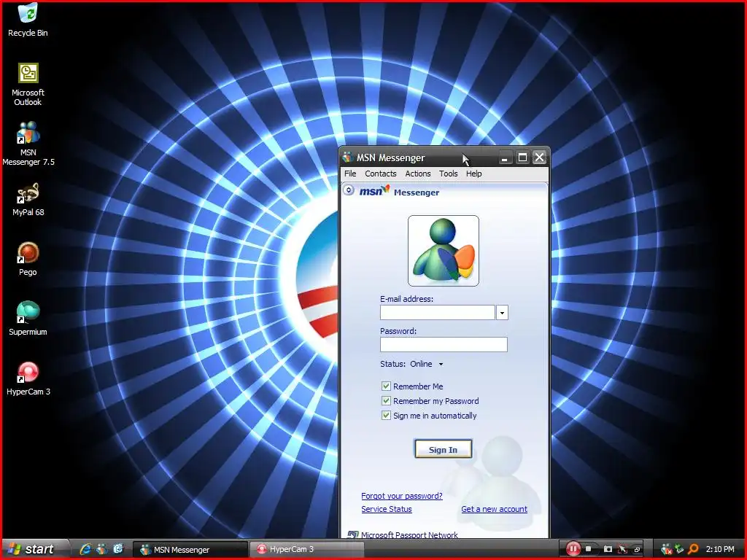Toggle the Remember Me checkbox

[386, 386]
